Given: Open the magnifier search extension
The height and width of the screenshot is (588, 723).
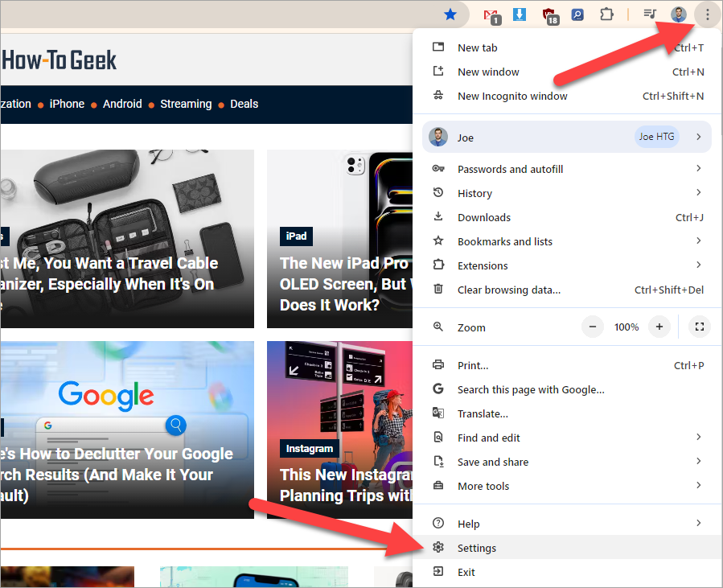Looking at the screenshot, I should tap(577, 14).
